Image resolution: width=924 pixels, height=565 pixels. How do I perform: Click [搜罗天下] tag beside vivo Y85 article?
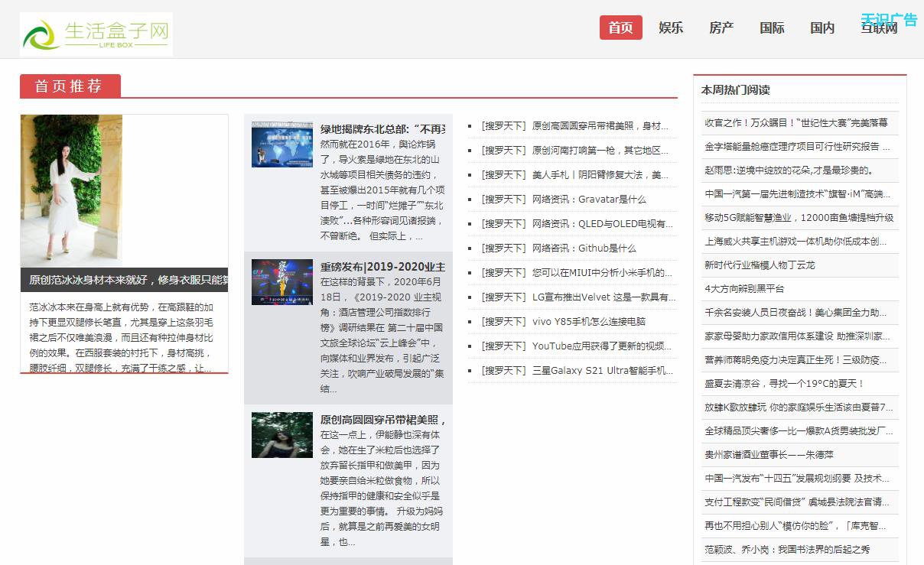click(504, 321)
